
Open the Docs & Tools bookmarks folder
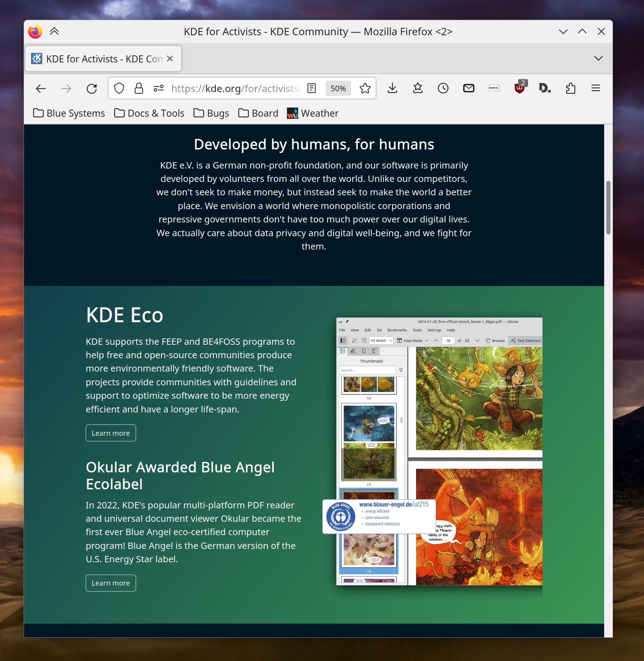pos(149,113)
